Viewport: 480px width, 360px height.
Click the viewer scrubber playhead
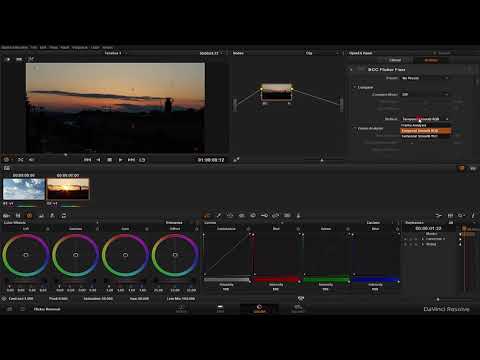66,155
